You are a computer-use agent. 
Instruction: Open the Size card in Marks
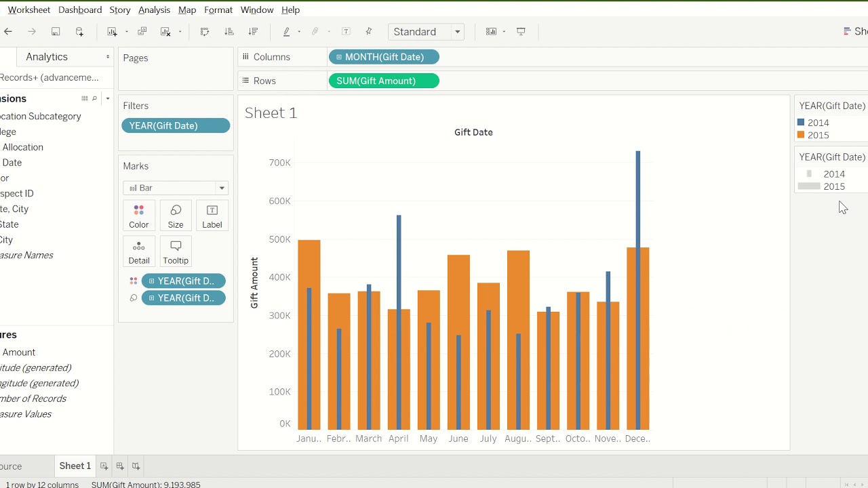pyautogui.click(x=176, y=216)
